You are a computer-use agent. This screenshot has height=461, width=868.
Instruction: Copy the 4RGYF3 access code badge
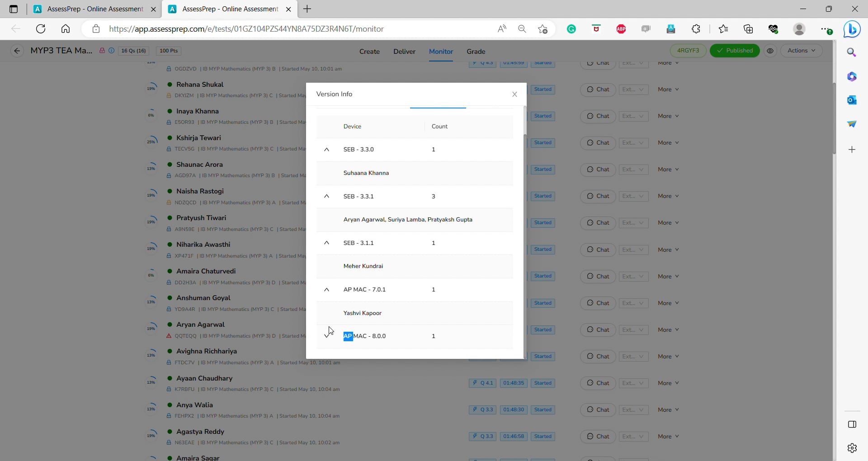click(x=688, y=51)
